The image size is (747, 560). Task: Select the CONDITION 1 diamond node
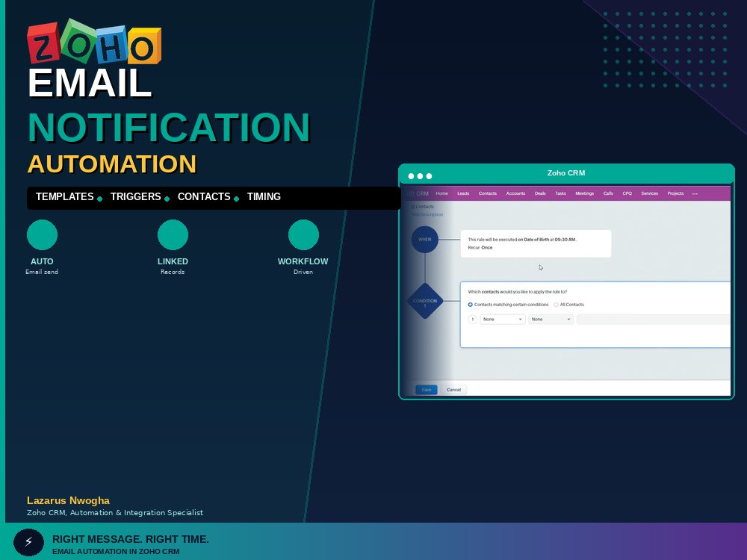[x=425, y=301]
